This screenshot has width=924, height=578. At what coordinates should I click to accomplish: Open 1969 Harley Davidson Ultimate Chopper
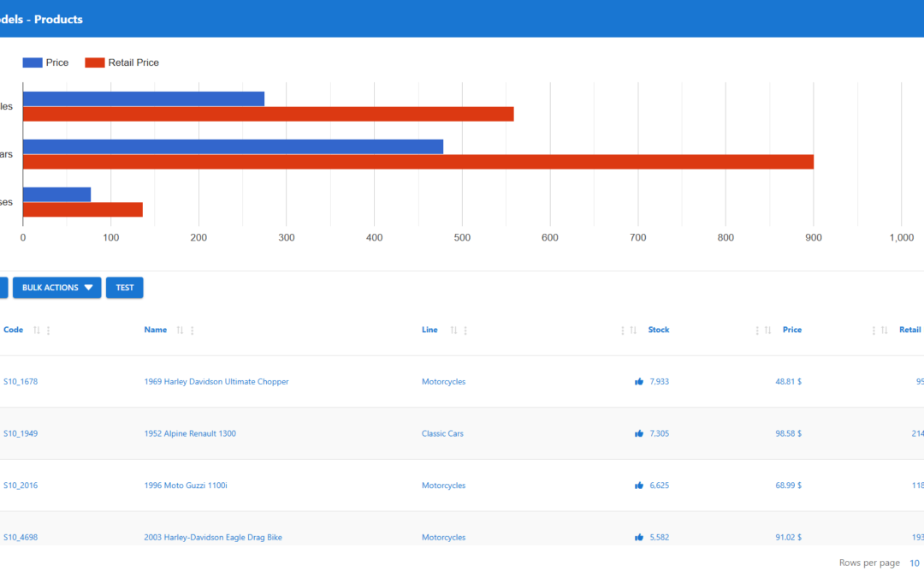pyautogui.click(x=216, y=382)
